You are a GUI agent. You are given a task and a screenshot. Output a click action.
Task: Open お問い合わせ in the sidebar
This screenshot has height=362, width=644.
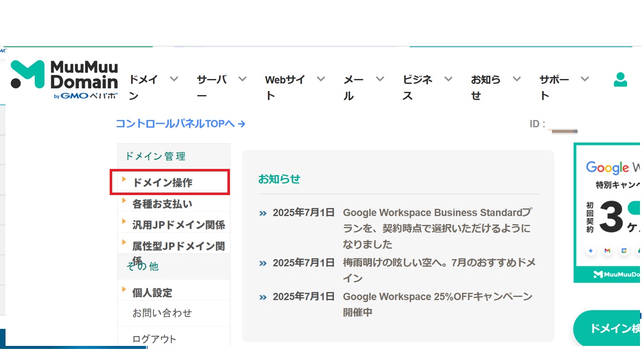pos(162,313)
